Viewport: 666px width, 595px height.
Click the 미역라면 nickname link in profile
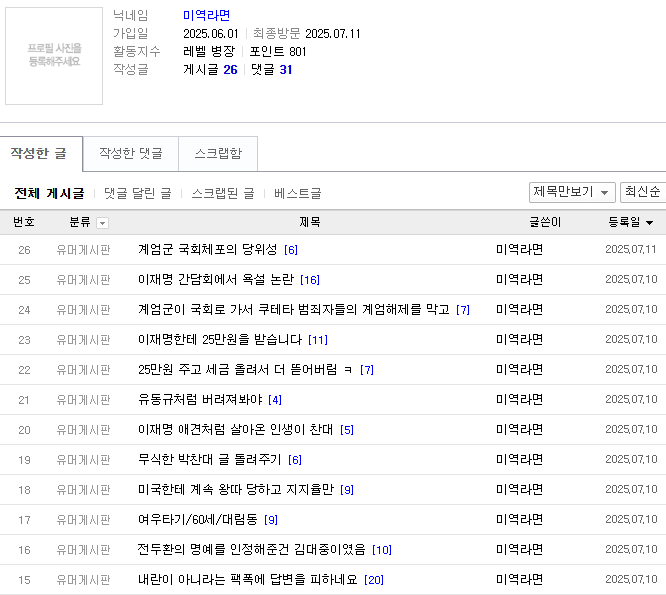(x=206, y=15)
